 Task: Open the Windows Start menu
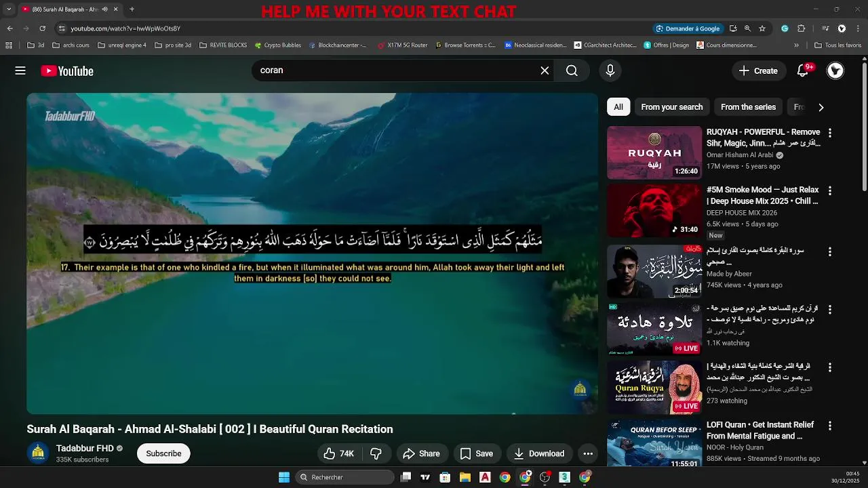click(284, 477)
